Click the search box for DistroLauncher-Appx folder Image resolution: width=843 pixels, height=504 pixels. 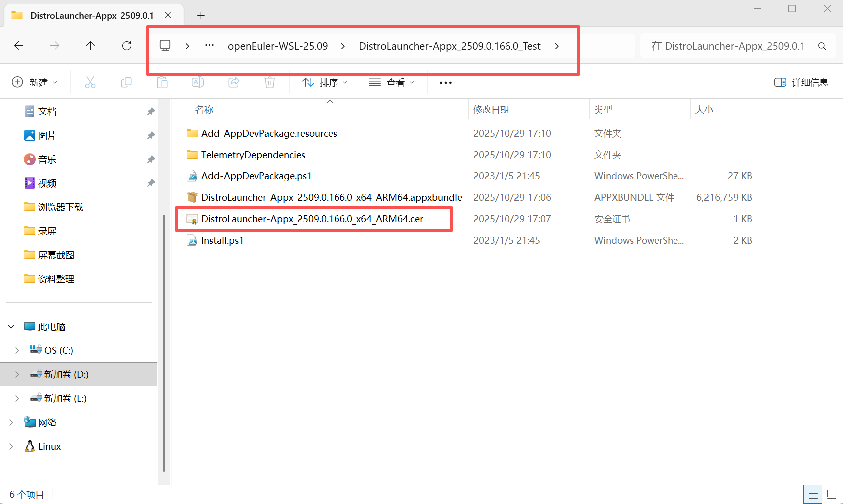[x=733, y=46]
